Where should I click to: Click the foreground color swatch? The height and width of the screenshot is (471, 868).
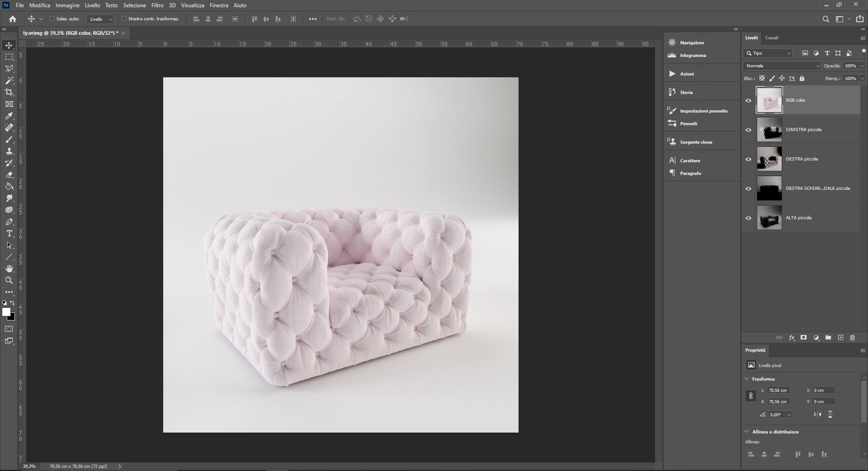coord(6,312)
